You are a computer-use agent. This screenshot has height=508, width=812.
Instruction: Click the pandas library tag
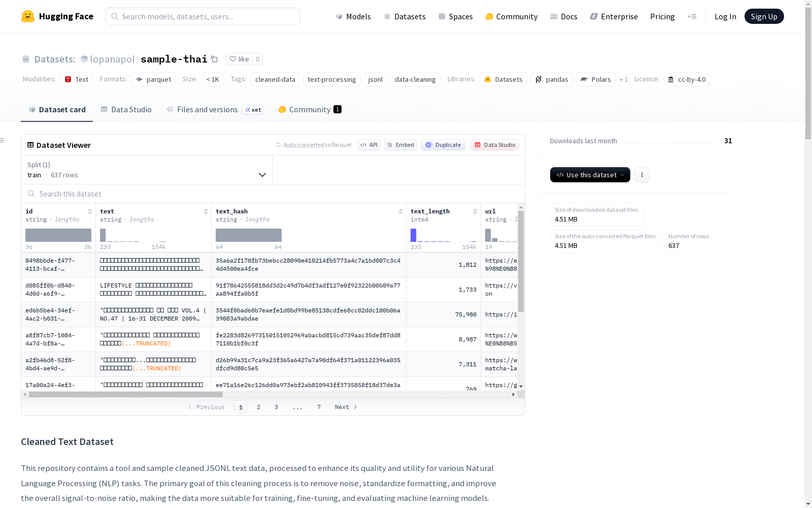[552, 79]
